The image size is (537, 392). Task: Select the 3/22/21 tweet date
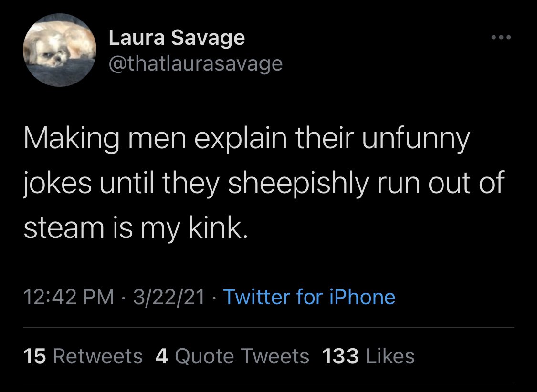click(x=169, y=297)
